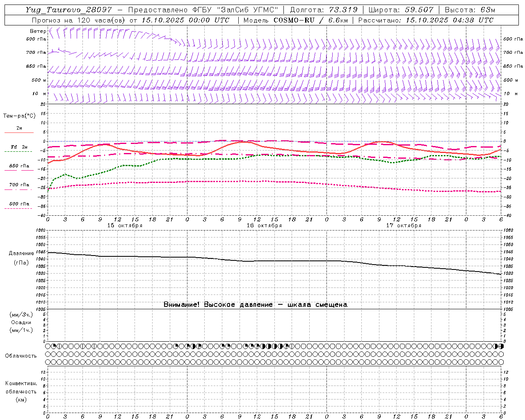The width and height of the screenshot is (525, 420).
Task: Click the Давление (гПа) axis label
Action: point(21,258)
